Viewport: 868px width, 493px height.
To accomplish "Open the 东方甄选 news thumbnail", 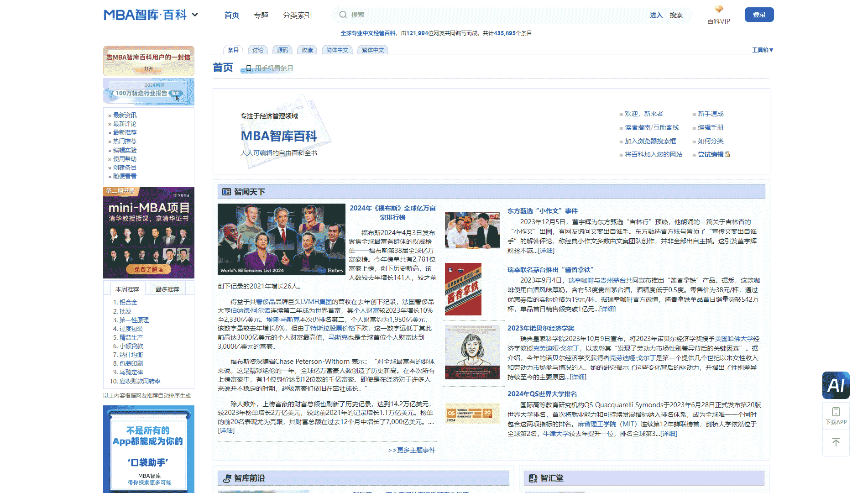I will pyautogui.click(x=472, y=230).
